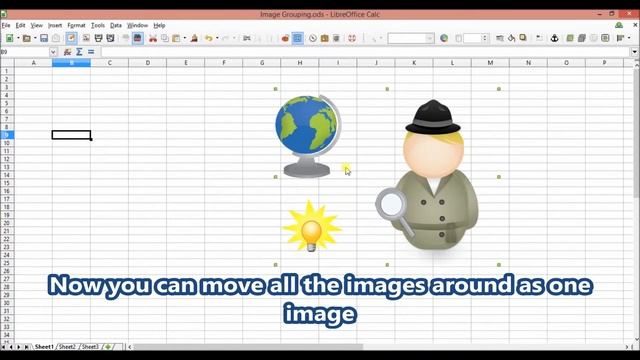640x360 pixels.
Task: Click the light bulb image
Action: click(x=311, y=226)
